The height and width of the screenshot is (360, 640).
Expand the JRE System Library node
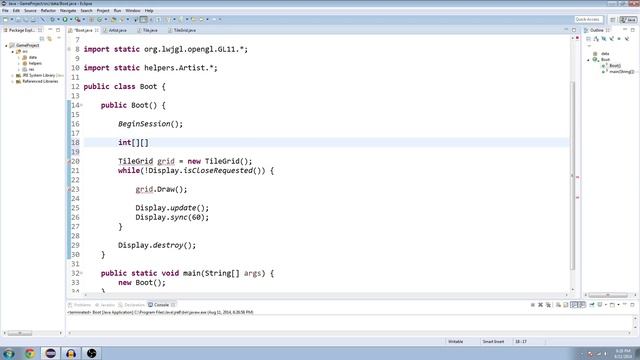(13, 76)
